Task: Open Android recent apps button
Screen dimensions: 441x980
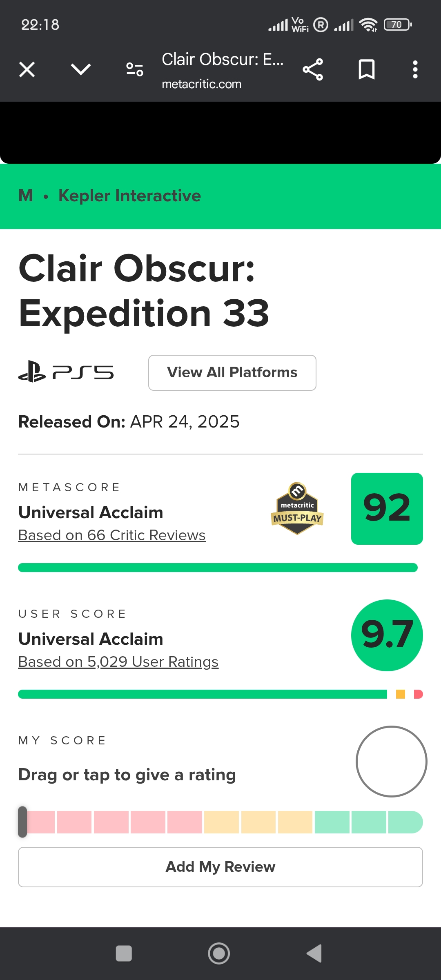Action: (124, 953)
